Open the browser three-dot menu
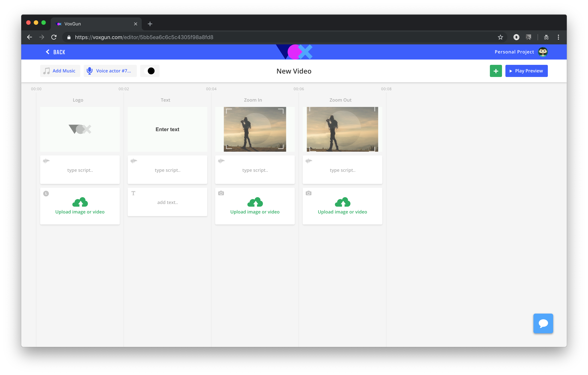Screen dimensions: 588x375 tap(558, 37)
